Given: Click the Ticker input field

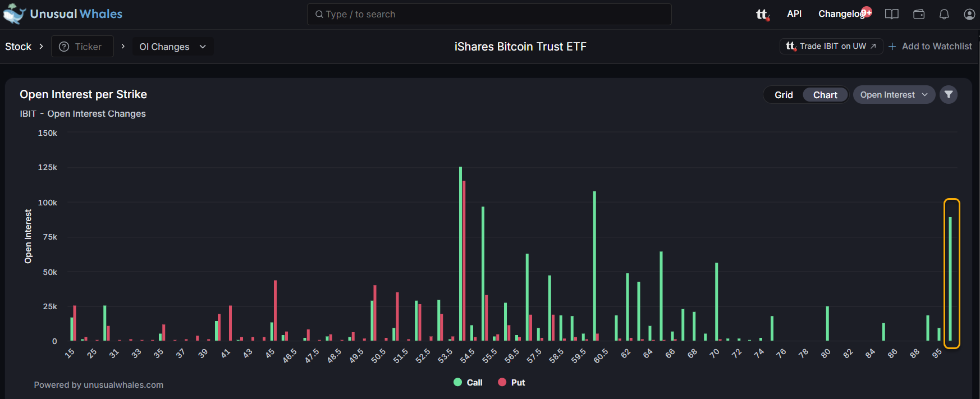Looking at the screenshot, I should pyautogui.click(x=83, y=47).
